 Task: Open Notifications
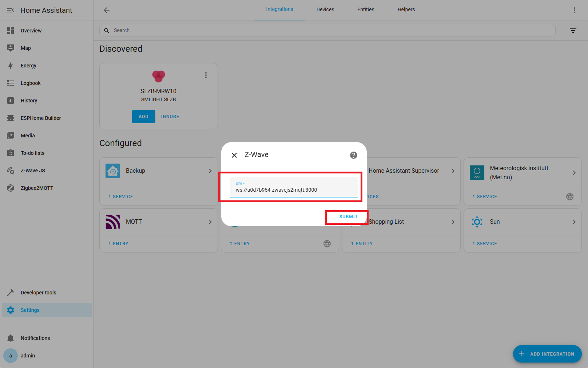[47, 338]
